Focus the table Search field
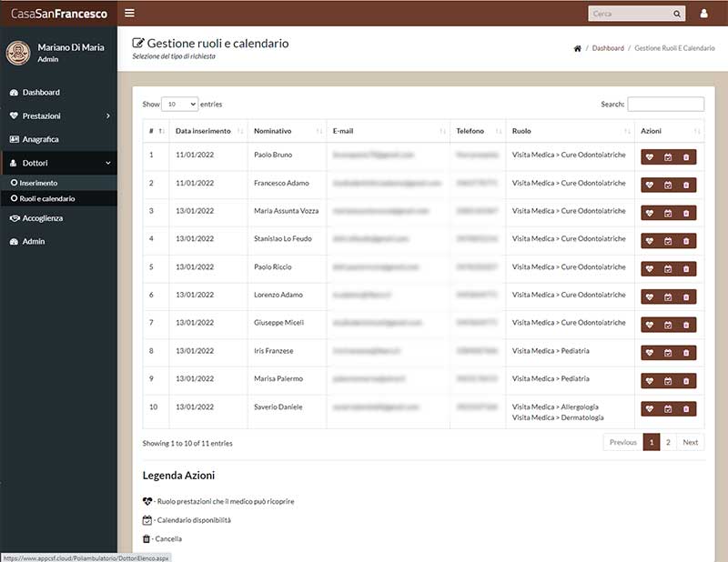The image size is (728, 562). pos(665,105)
